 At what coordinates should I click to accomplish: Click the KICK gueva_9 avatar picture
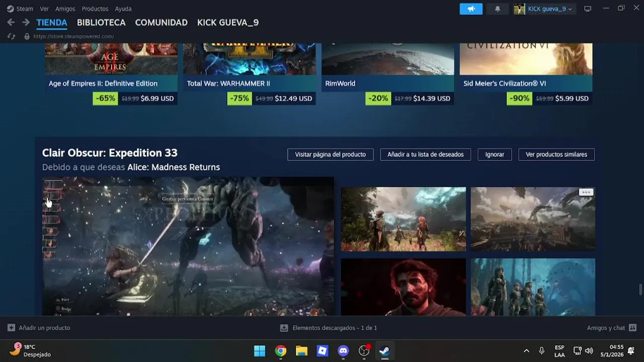[x=519, y=9]
